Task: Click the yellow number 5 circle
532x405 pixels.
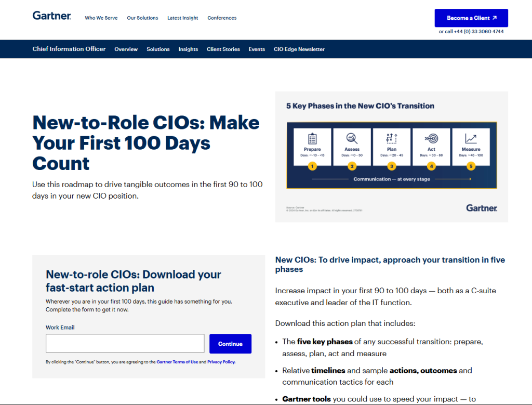Action: click(x=471, y=166)
